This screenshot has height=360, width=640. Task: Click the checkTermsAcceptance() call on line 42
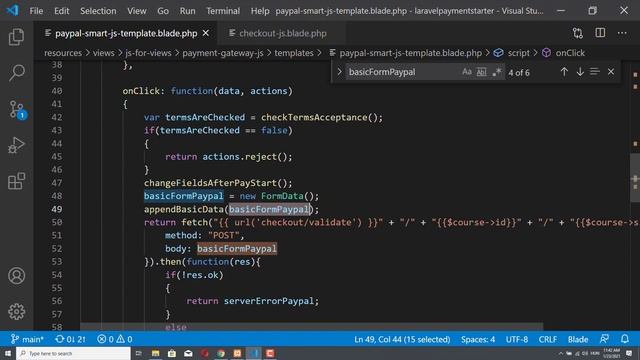[x=322, y=118]
